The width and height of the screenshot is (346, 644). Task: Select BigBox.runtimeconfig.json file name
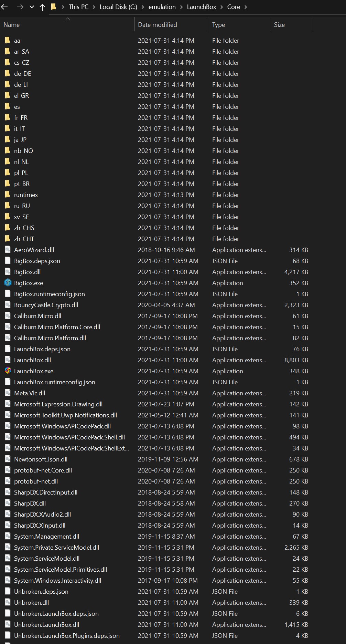click(50, 294)
